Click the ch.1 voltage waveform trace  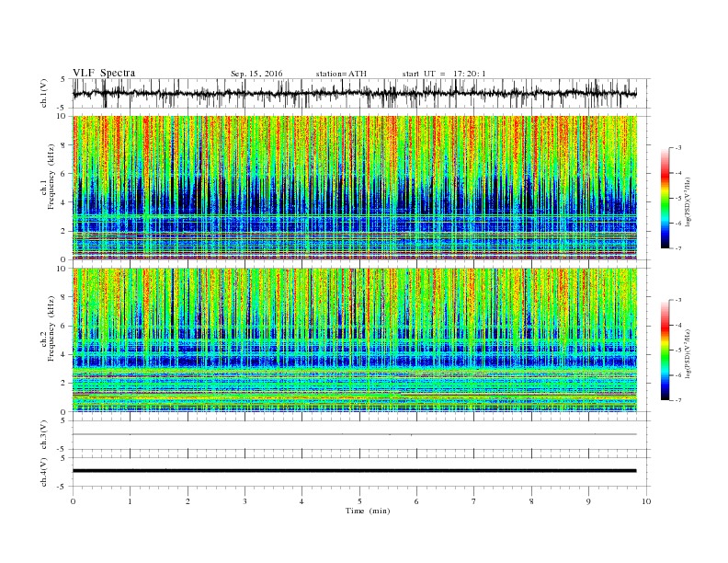[x=354, y=93]
